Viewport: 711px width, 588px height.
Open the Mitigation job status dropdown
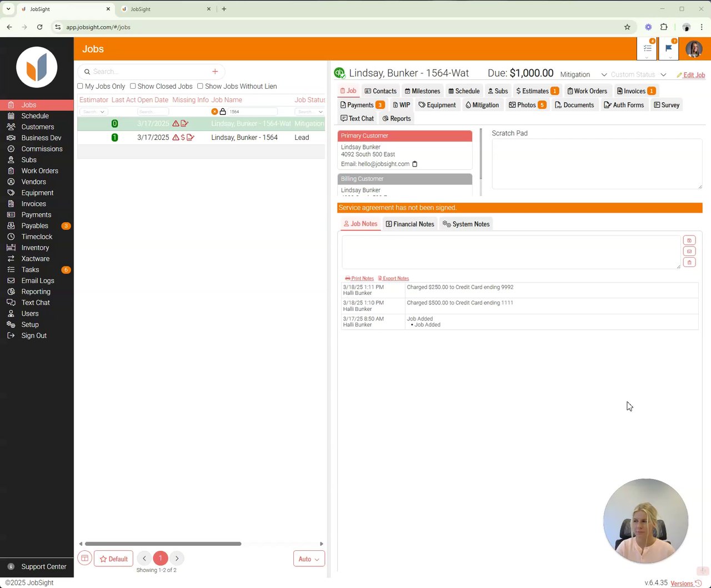tap(583, 74)
